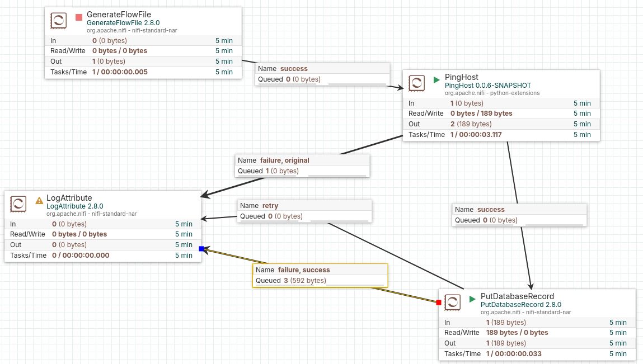Select the 'failure, success' connection label
The height and width of the screenshot is (364, 643).
click(320, 276)
